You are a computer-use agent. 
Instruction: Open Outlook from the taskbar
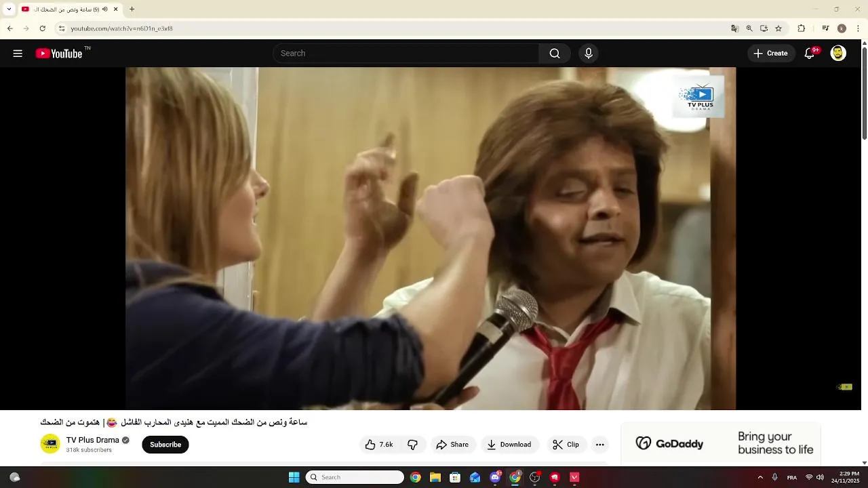pos(475,477)
